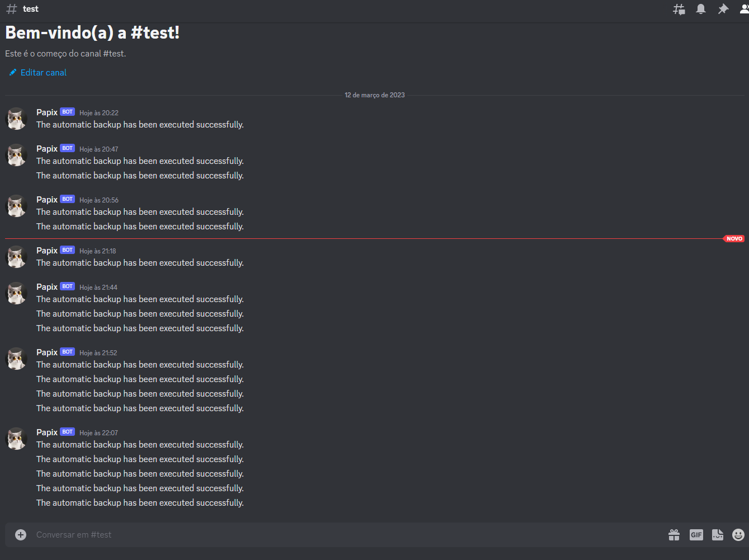Click the hash icon beside channel name
Viewport: 749px width, 560px height.
point(11,9)
